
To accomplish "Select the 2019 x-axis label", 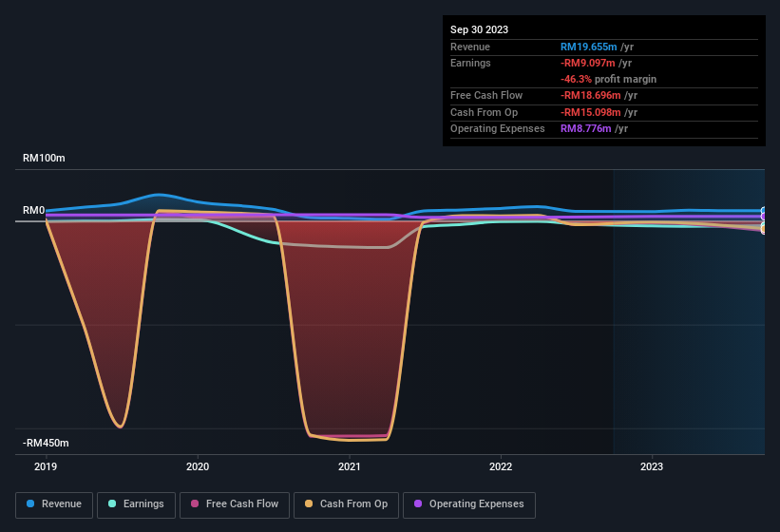I will [46, 466].
